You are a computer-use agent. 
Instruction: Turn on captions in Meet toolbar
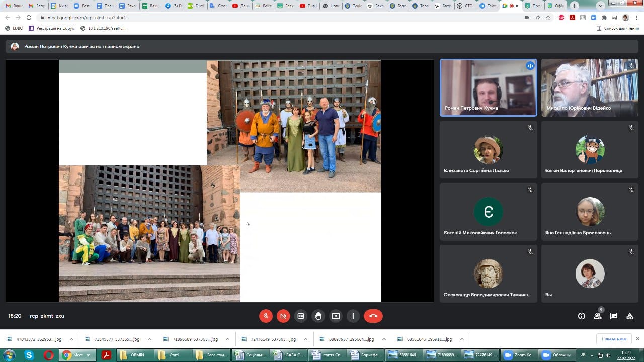point(301,316)
